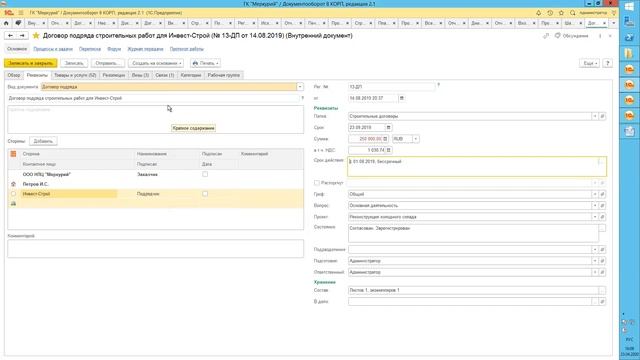Open search magnifier in the top bar
640x360 pixels.
[573, 13]
